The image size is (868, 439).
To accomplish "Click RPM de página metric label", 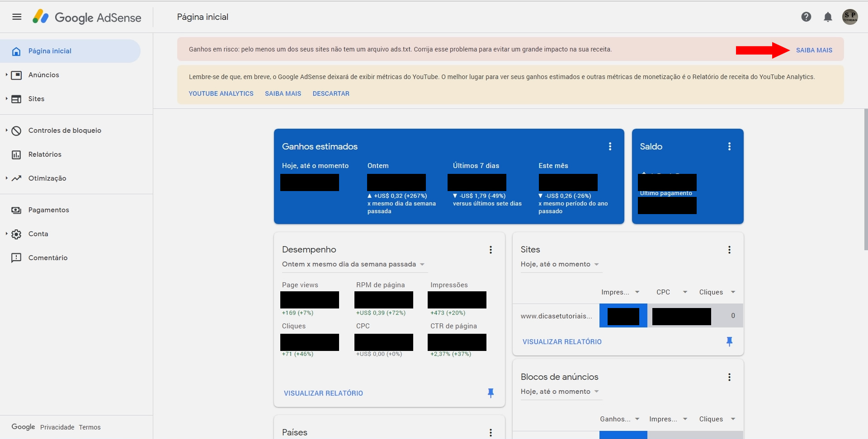I will [380, 285].
